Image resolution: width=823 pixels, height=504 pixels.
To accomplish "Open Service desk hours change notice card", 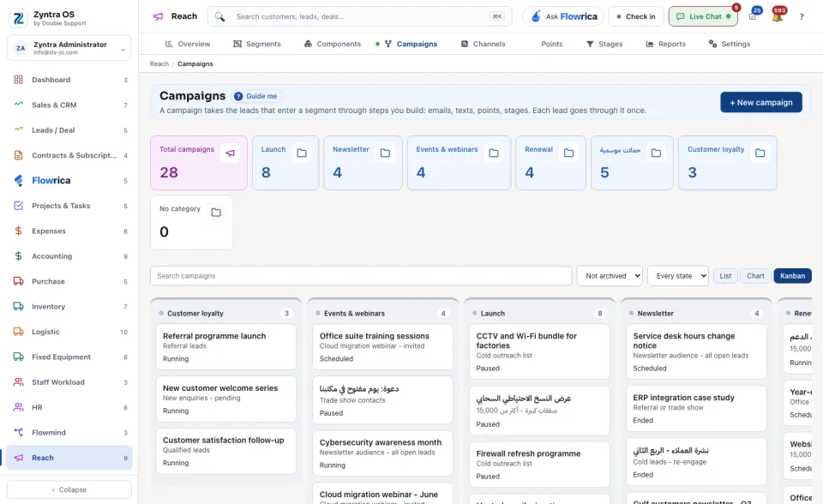I will pyautogui.click(x=696, y=351).
